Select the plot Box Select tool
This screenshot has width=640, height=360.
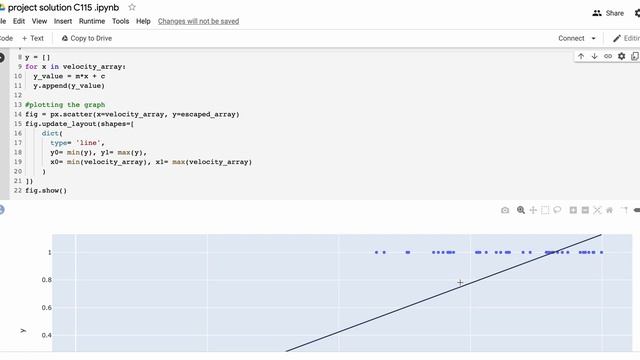click(x=545, y=210)
